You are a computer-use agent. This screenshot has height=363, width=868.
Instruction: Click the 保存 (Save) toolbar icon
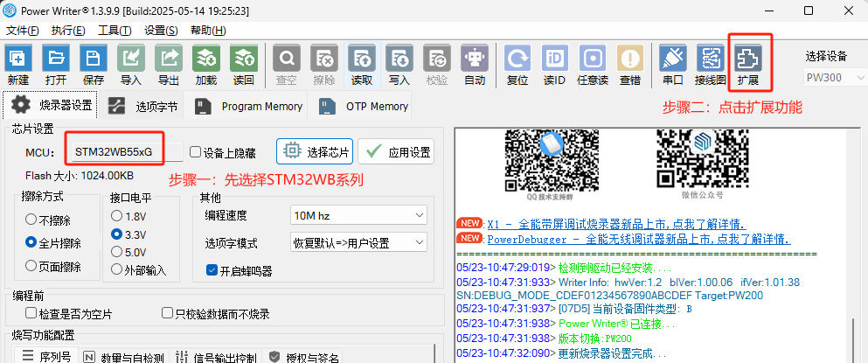(x=93, y=59)
